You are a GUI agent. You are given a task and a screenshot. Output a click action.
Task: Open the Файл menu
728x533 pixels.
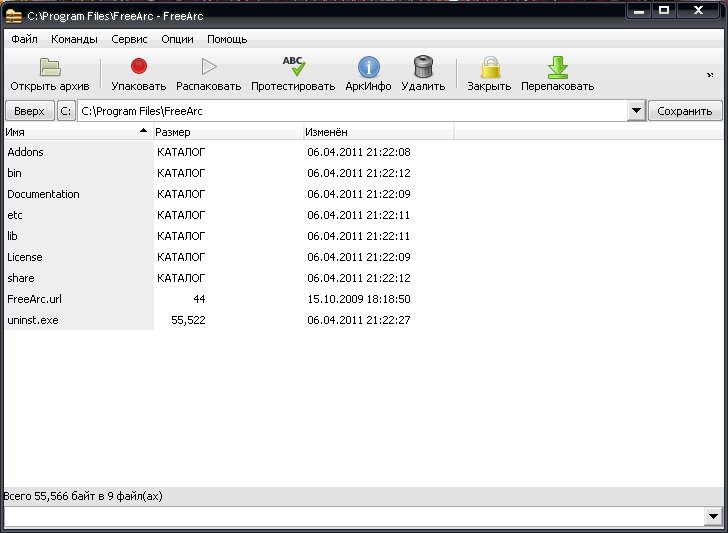click(25, 39)
